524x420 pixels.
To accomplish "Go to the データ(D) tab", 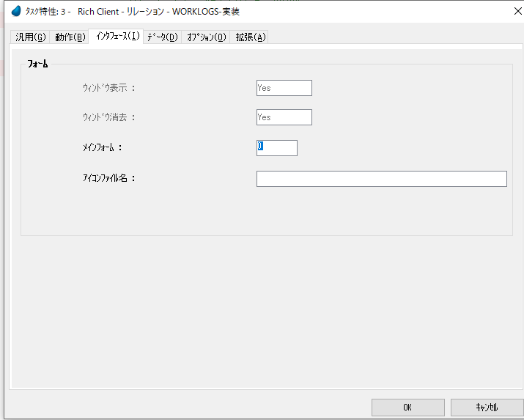I will 162,37.
